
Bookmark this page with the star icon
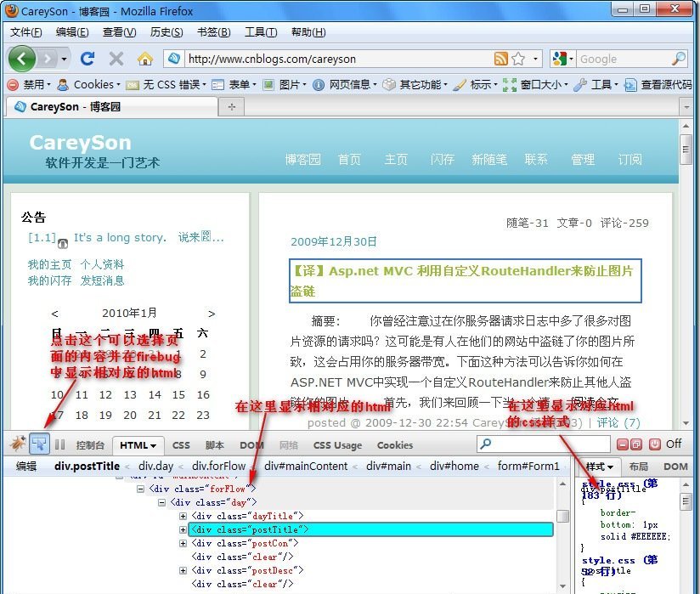pyautogui.click(x=518, y=59)
